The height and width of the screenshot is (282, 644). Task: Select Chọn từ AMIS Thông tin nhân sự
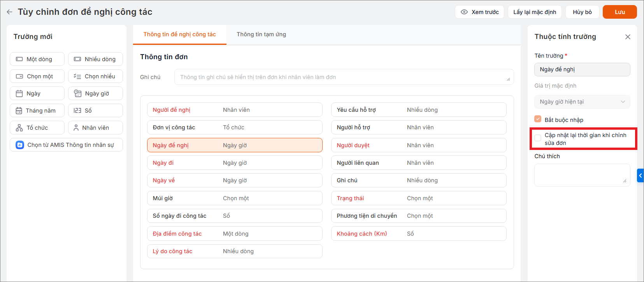coord(66,145)
